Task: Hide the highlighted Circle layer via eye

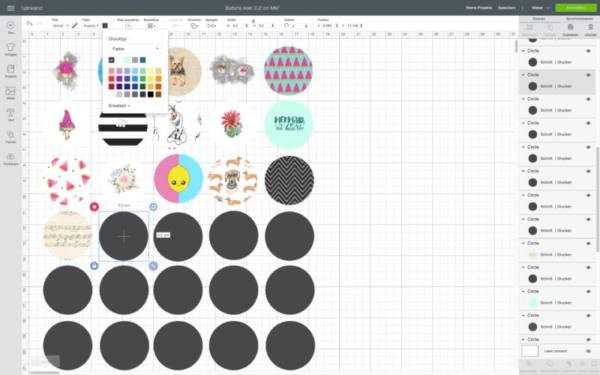Action: [x=589, y=75]
